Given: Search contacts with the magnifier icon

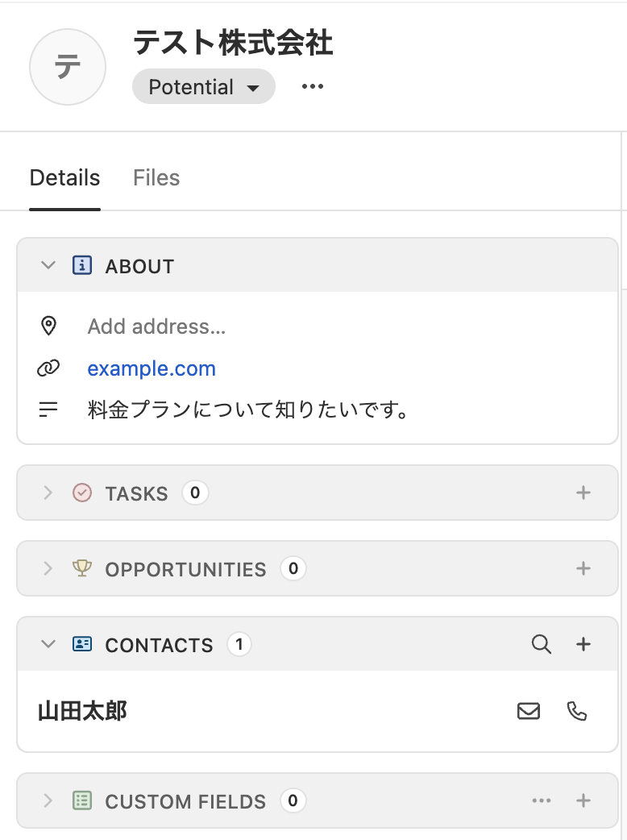Looking at the screenshot, I should 542,644.
